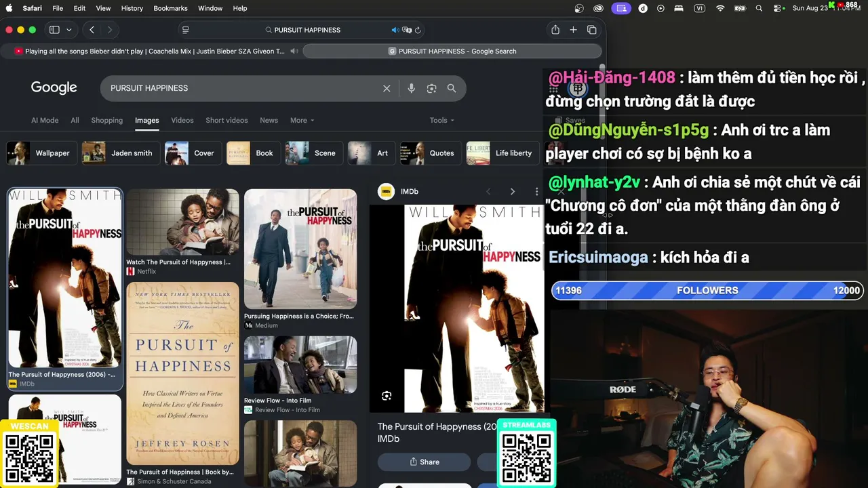868x488 pixels.
Task: Mute the Justin Bieber YouTube tab audio
Action: pyautogui.click(x=294, y=52)
